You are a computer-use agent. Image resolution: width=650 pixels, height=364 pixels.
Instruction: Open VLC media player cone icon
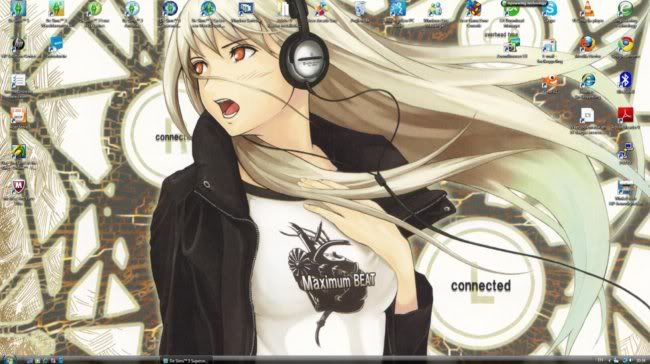point(588,12)
